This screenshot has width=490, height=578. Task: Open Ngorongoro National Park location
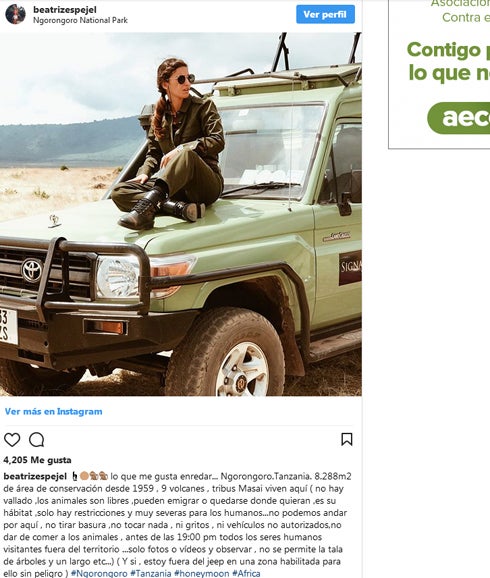(80, 20)
